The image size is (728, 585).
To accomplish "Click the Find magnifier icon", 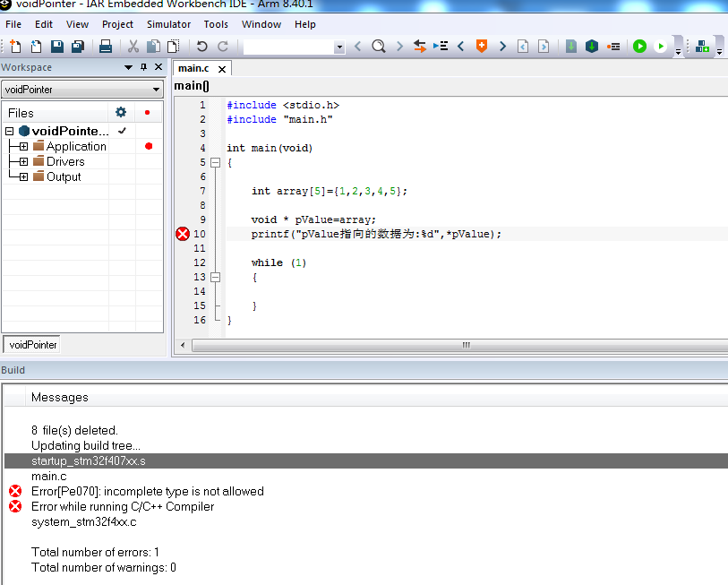I will [x=379, y=47].
